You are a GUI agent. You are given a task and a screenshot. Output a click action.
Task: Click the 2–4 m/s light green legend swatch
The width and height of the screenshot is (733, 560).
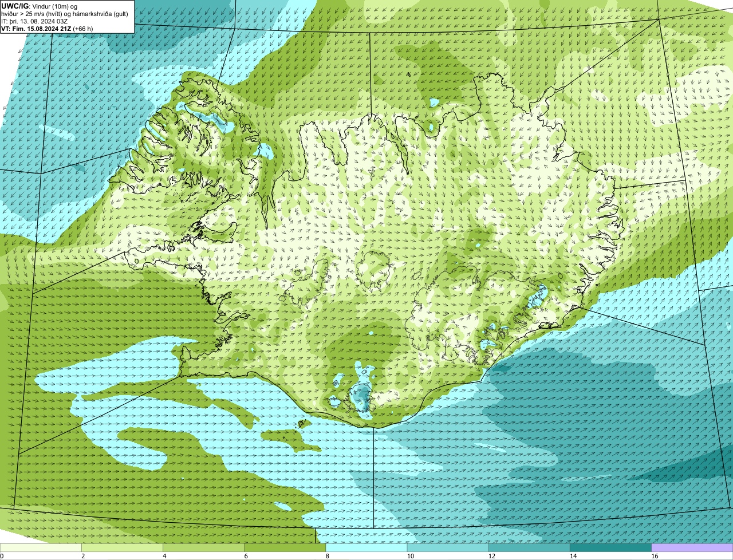click(122, 547)
